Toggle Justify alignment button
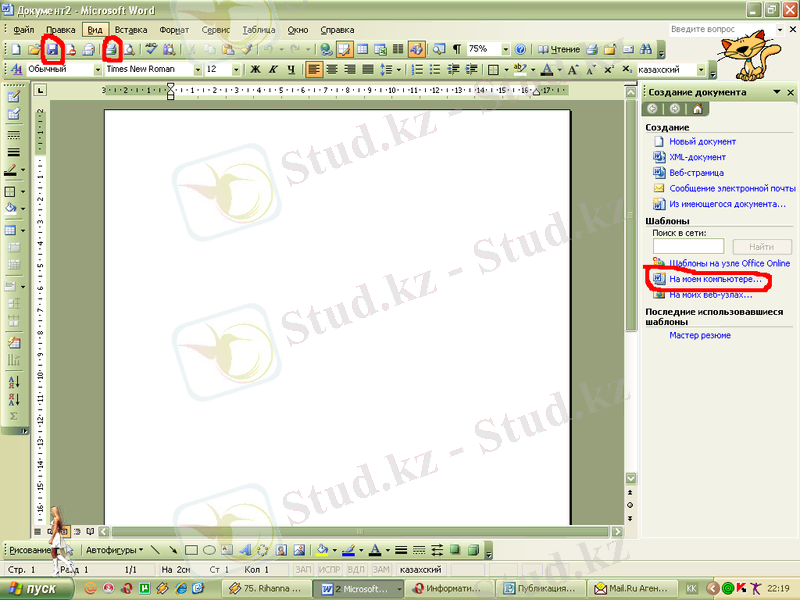Viewport: 800px width, 600px height. click(x=367, y=69)
